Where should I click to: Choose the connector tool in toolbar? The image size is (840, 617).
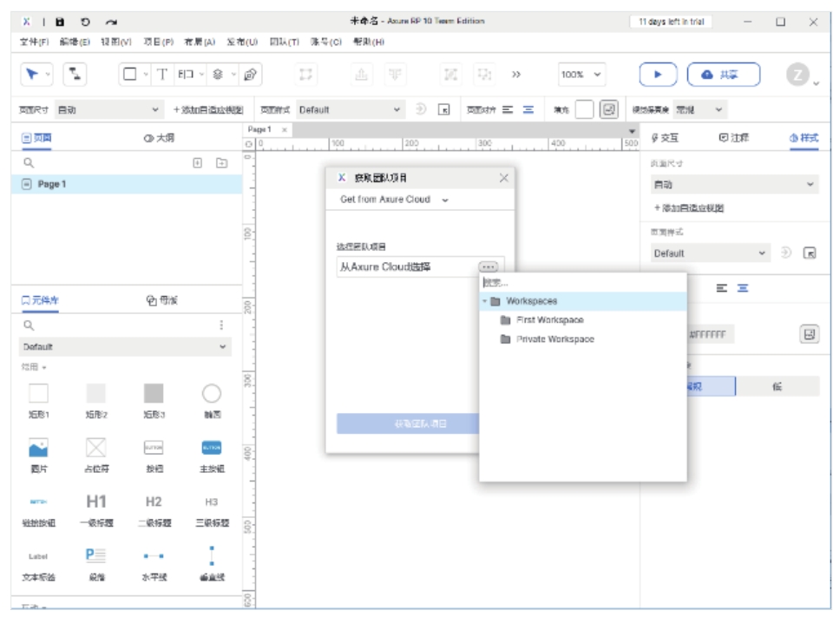(x=75, y=75)
